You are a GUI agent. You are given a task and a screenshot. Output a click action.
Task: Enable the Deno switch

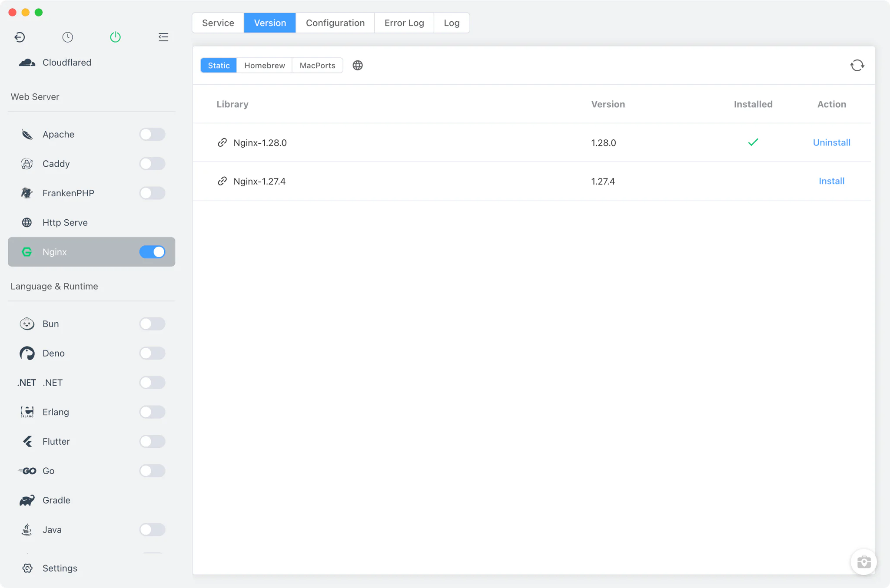(152, 353)
